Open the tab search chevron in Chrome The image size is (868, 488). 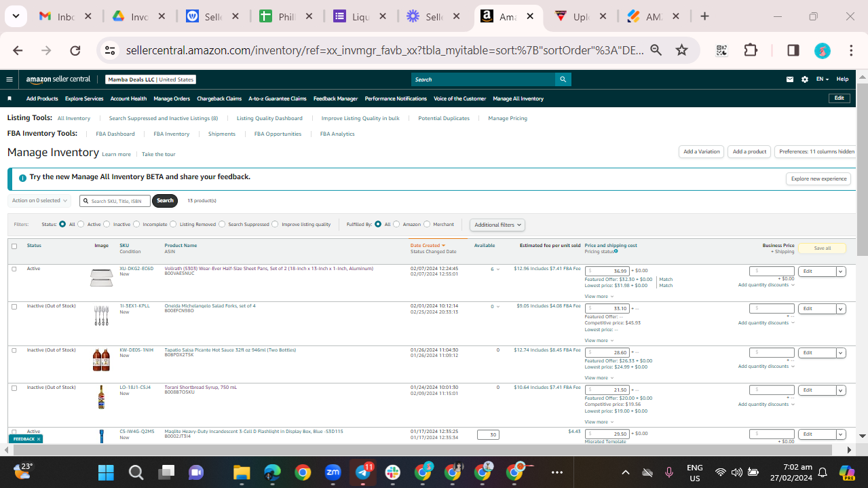coord(15,16)
